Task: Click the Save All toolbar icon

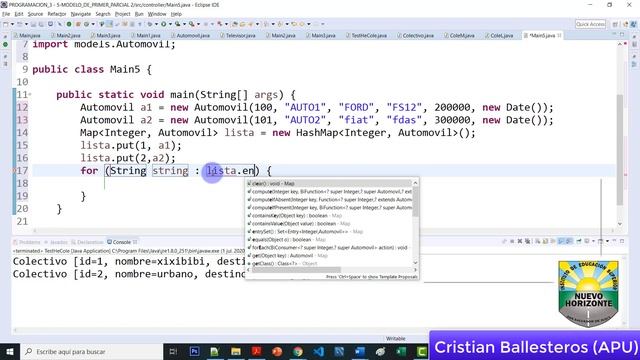Action: click(x=41, y=24)
